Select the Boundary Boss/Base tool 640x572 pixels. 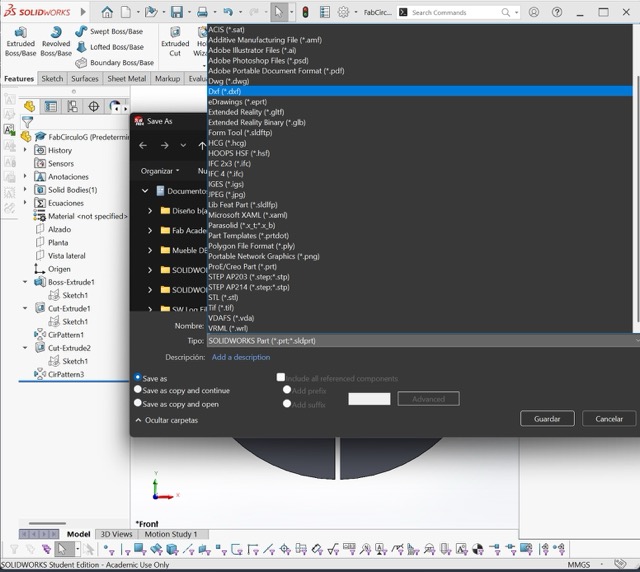pyautogui.click(x=115, y=62)
